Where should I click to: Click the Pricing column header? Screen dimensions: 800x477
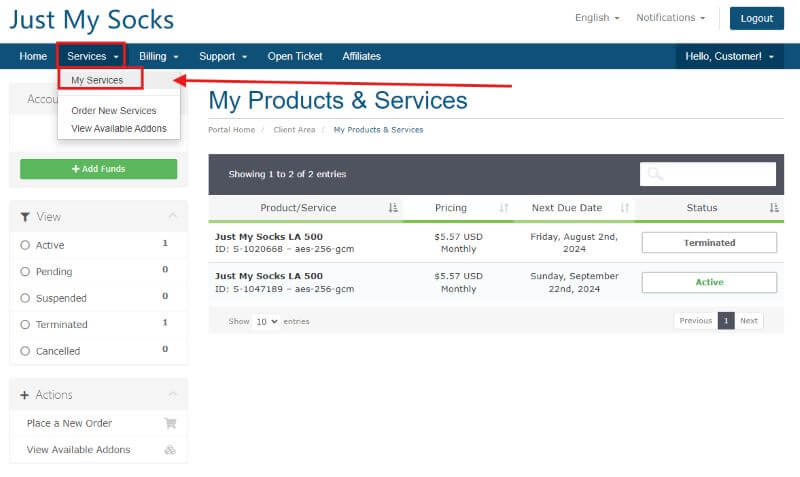(x=451, y=208)
